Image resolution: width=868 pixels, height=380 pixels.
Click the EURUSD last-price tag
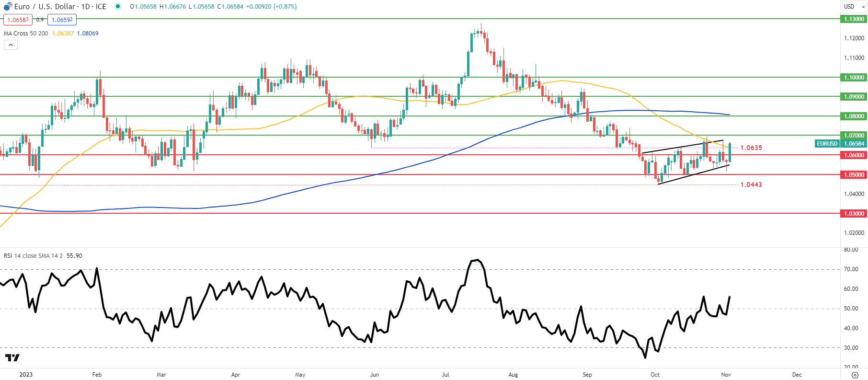pyautogui.click(x=827, y=143)
